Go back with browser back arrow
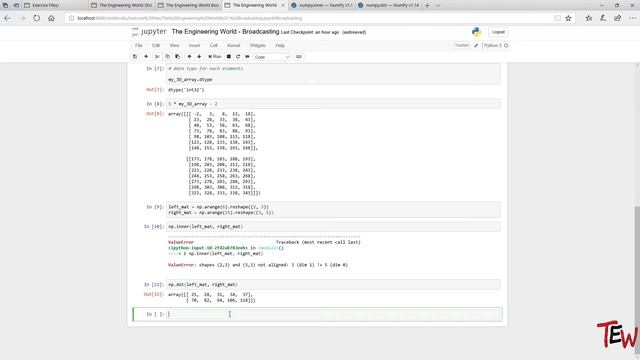Screen dimensions: 640x360 7,18
